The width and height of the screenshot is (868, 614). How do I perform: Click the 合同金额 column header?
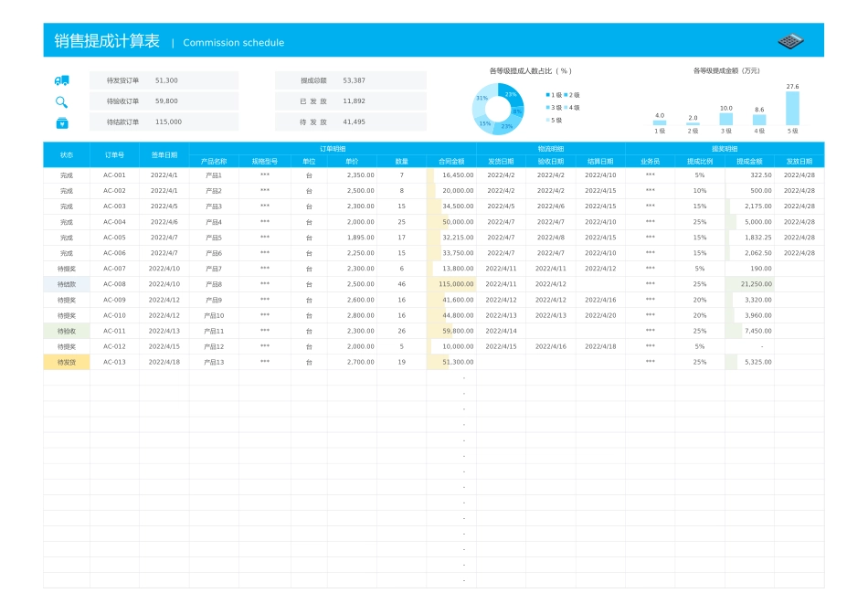451,161
